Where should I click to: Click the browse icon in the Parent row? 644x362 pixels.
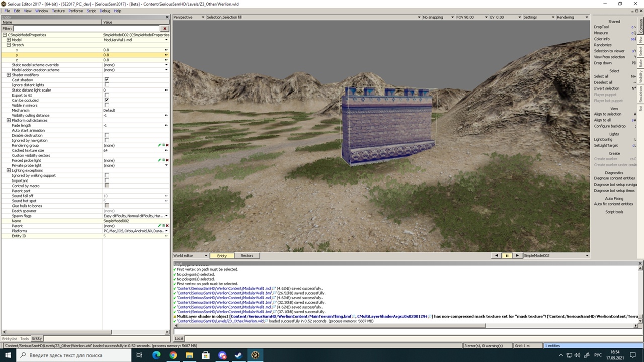(x=164, y=226)
